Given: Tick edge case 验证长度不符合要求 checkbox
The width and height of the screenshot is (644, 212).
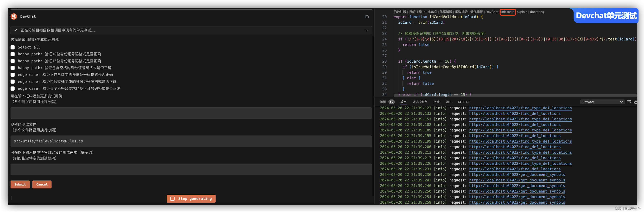Looking at the screenshot, I should [13, 89].
